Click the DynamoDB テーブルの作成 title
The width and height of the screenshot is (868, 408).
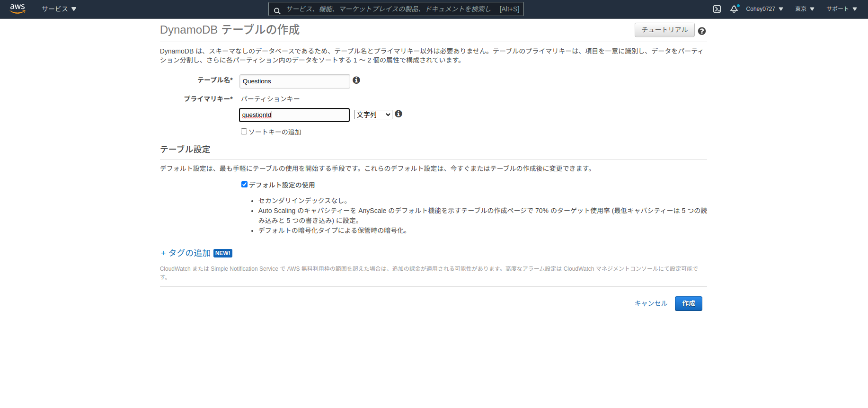pyautogui.click(x=230, y=30)
